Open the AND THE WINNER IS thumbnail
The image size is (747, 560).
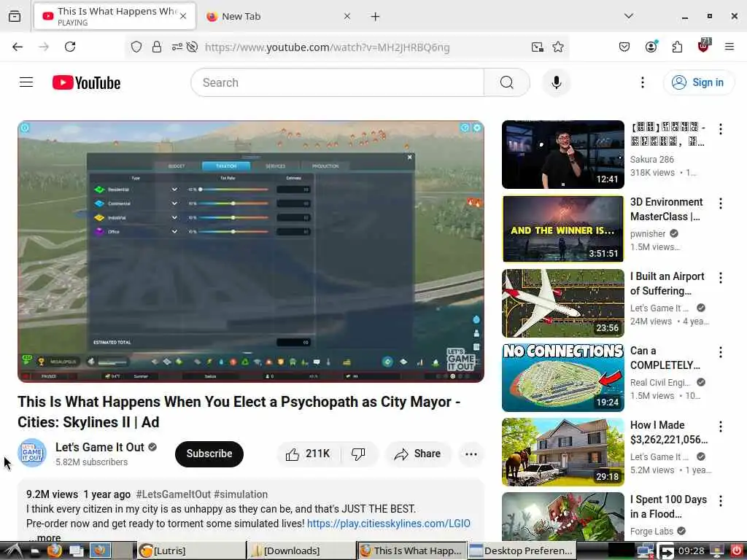[x=562, y=228]
